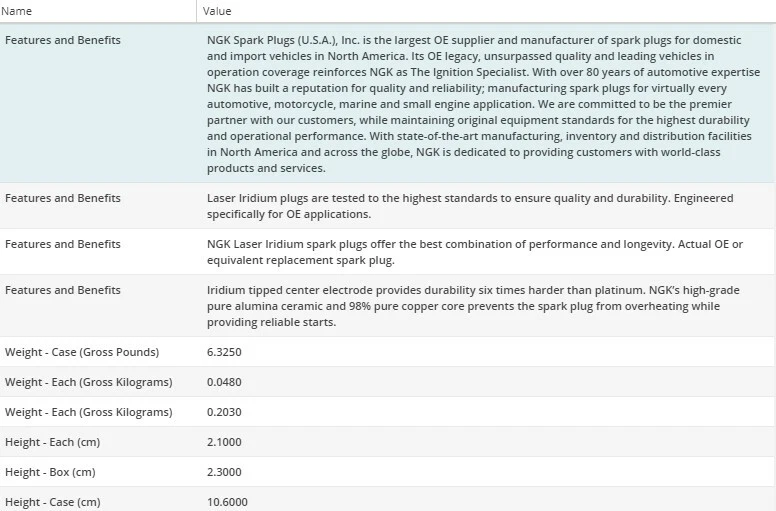Select the 10.6000 case height value
The width and height of the screenshot is (776, 511).
[x=228, y=502]
